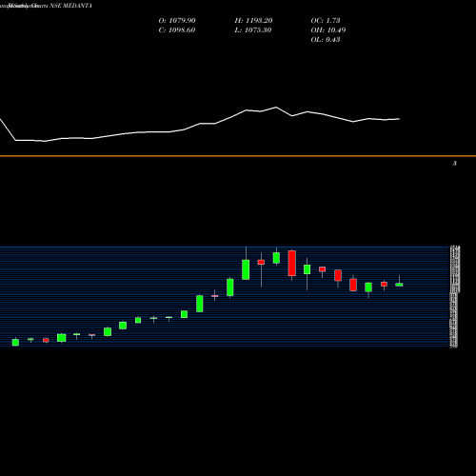Select the high price value H: 1193.20
The image size is (476, 476).
(x=253, y=21)
